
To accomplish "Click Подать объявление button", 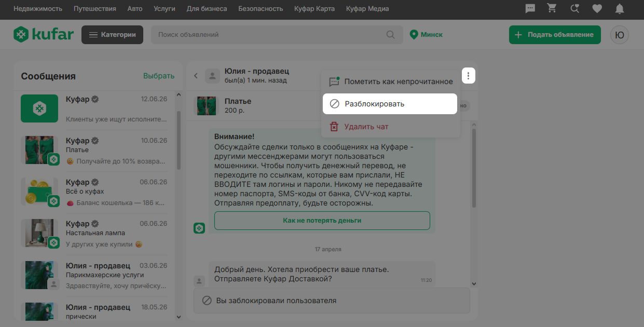I will 555,35.
